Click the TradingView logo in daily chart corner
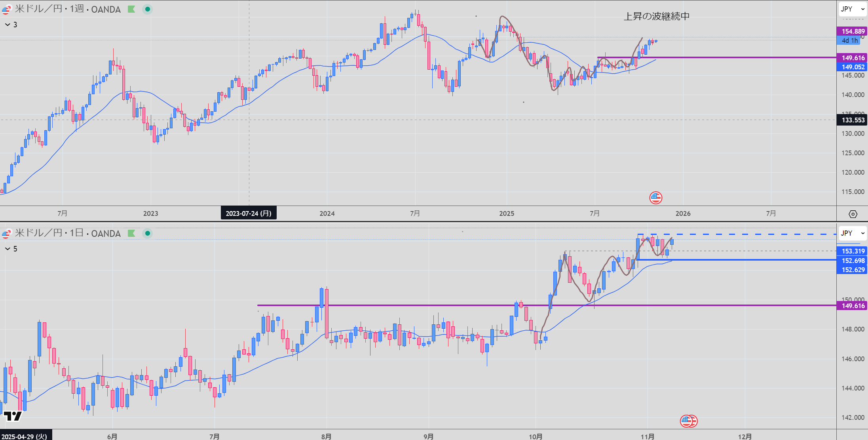Screen dimensions: 868x440 tap(13, 416)
